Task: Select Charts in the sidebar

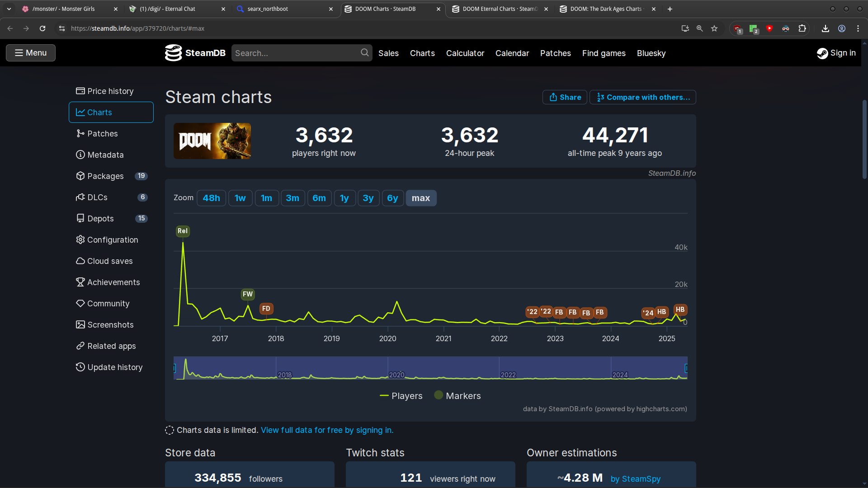Action: coord(111,112)
